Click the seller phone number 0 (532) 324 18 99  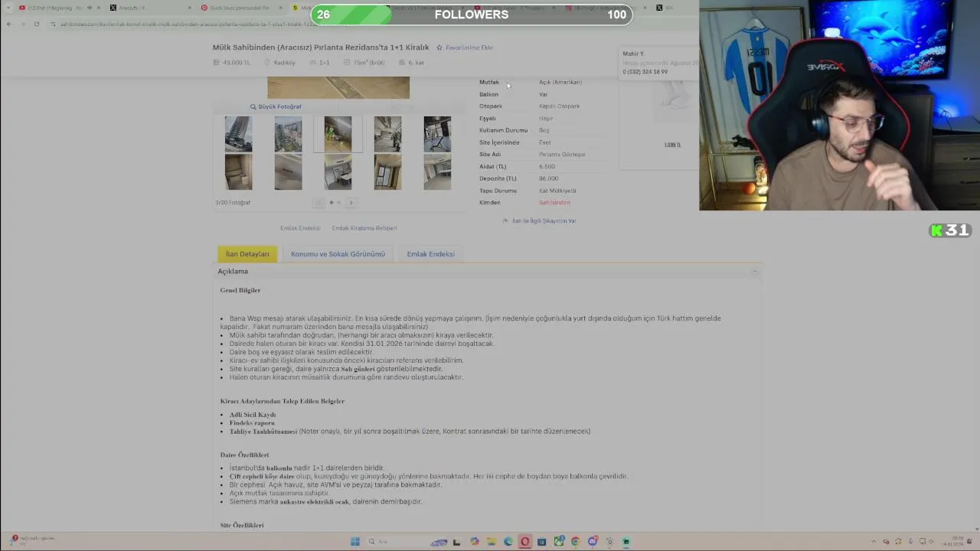645,72
